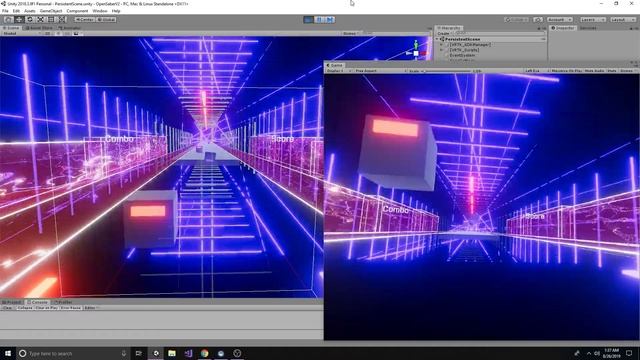Viewport: 640px width, 360px height.
Task: Select the Move tool in the toolbar
Action: click(x=19, y=20)
